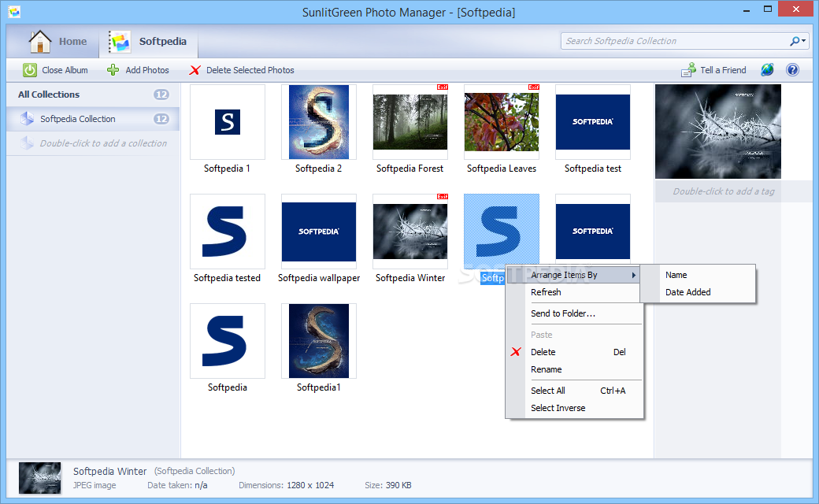819x504 pixels.
Task: Click status bar Softpedia Winter thumbnail
Action: coord(39,478)
